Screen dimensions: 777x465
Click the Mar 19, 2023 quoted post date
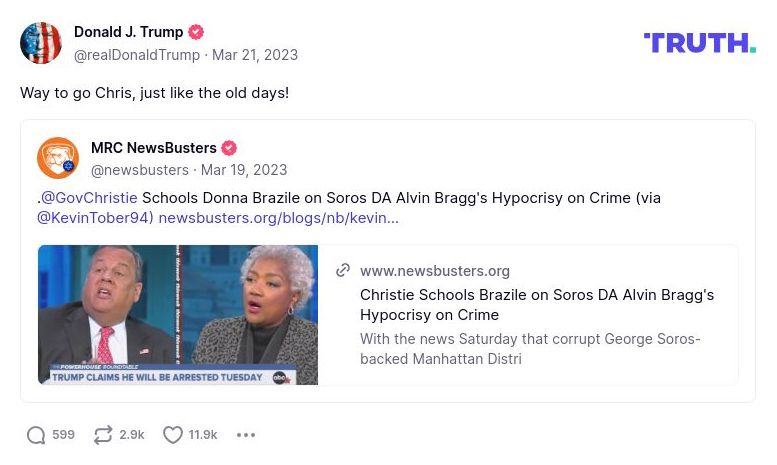243,170
